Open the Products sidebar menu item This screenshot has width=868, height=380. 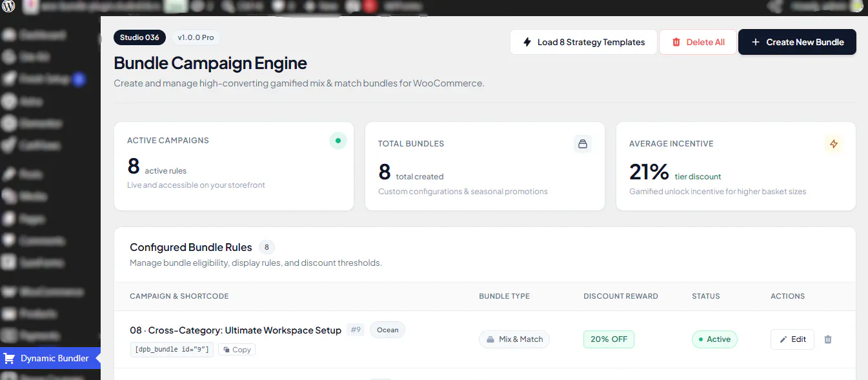(38, 314)
